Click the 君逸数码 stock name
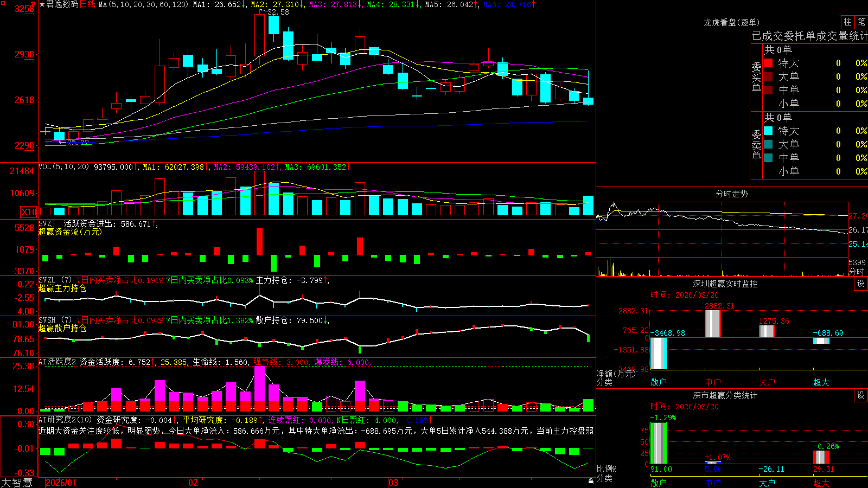Viewport: 868px width, 488px height. click(62, 4)
